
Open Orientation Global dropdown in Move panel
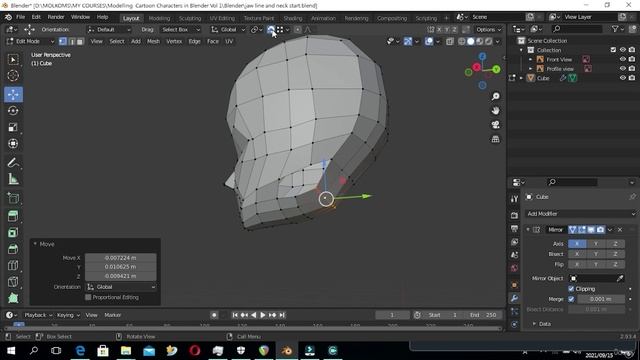tap(121, 287)
